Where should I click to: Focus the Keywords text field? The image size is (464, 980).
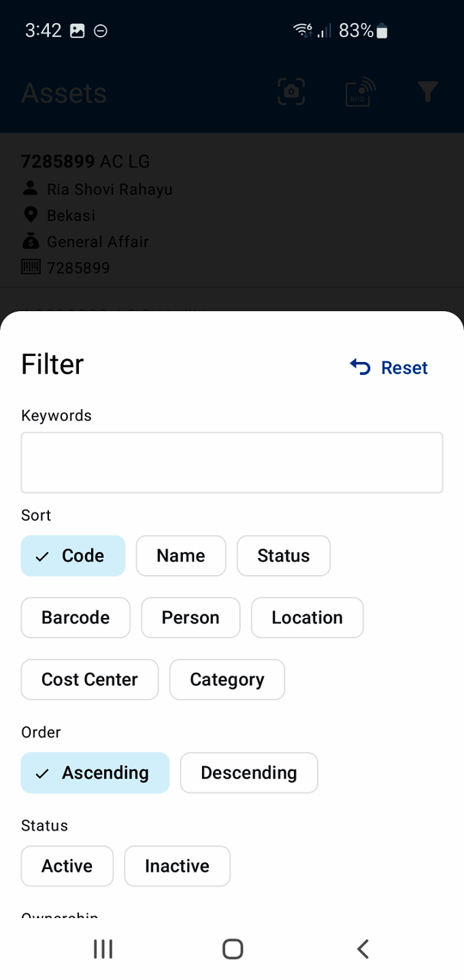[232, 463]
